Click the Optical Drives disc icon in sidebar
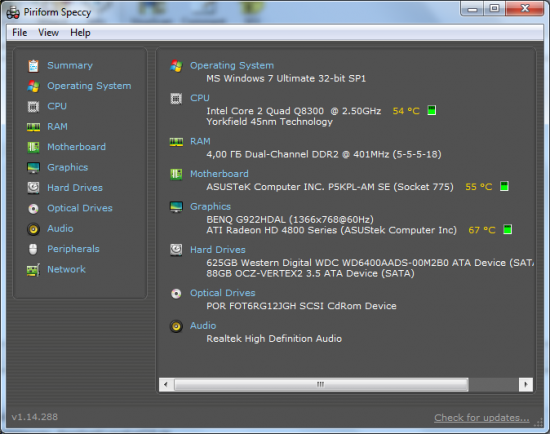The height and width of the screenshot is (434, 550). (33, 208)
